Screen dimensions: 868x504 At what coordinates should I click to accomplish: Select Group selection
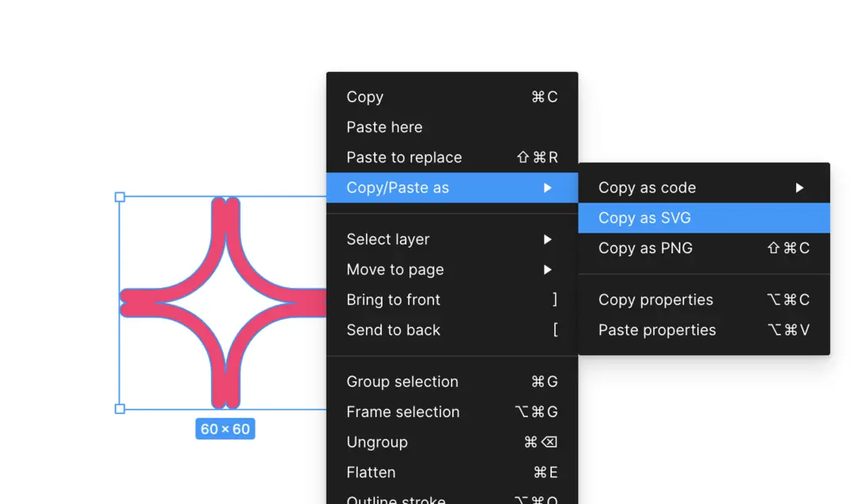tap(402, 382)
